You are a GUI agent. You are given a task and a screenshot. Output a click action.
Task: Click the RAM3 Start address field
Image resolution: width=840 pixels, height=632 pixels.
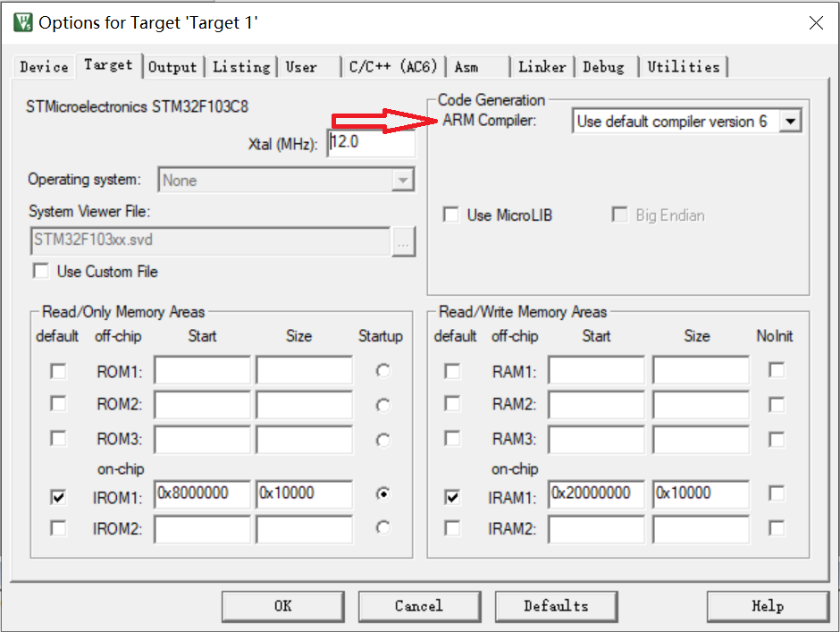pyautogui.click(x=596, y=440)
